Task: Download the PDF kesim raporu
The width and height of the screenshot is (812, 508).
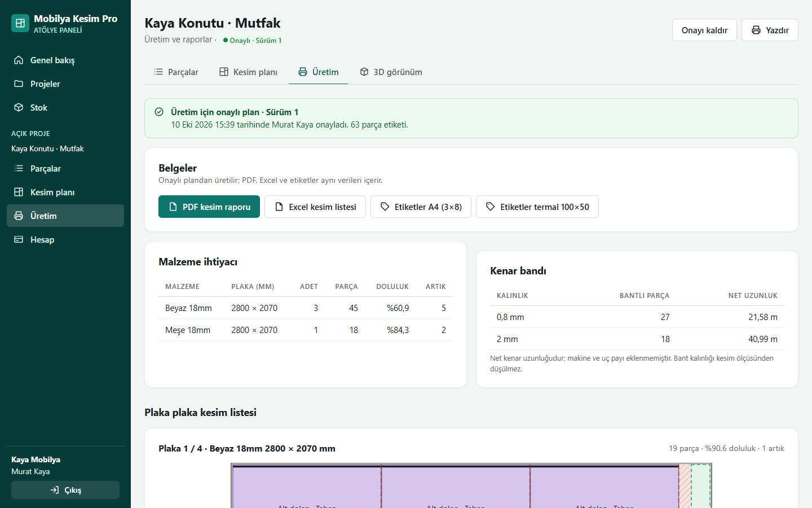Action: click(x=209, y=207)
